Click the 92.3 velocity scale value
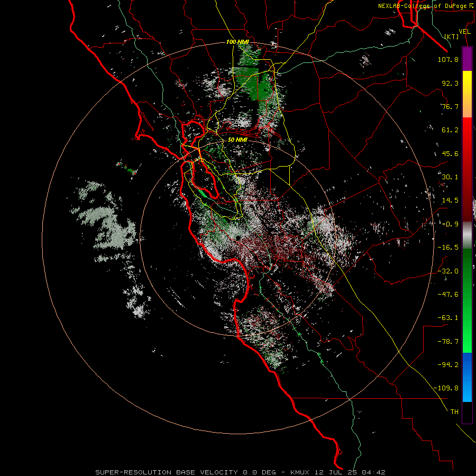 pyautogui.click(x=450, y=83)
